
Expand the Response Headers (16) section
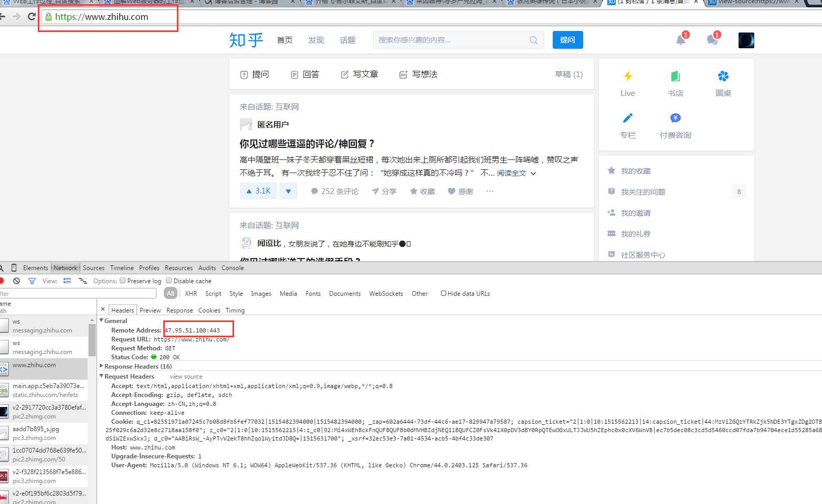(102, 366)
